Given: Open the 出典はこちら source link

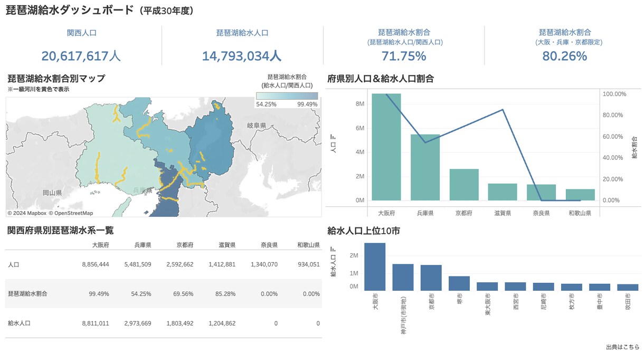Looking at the screenshot, I should (x=622, y=347).
